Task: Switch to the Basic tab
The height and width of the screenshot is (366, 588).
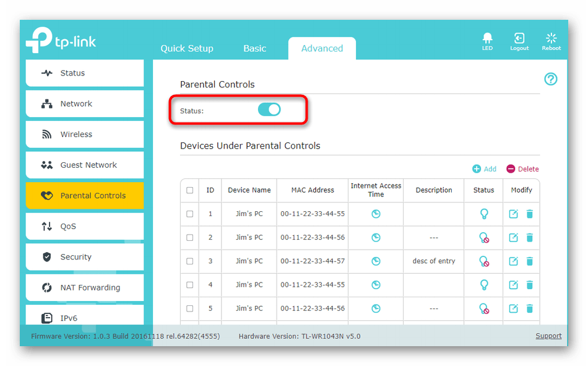Action: click(x=254, y=48)
